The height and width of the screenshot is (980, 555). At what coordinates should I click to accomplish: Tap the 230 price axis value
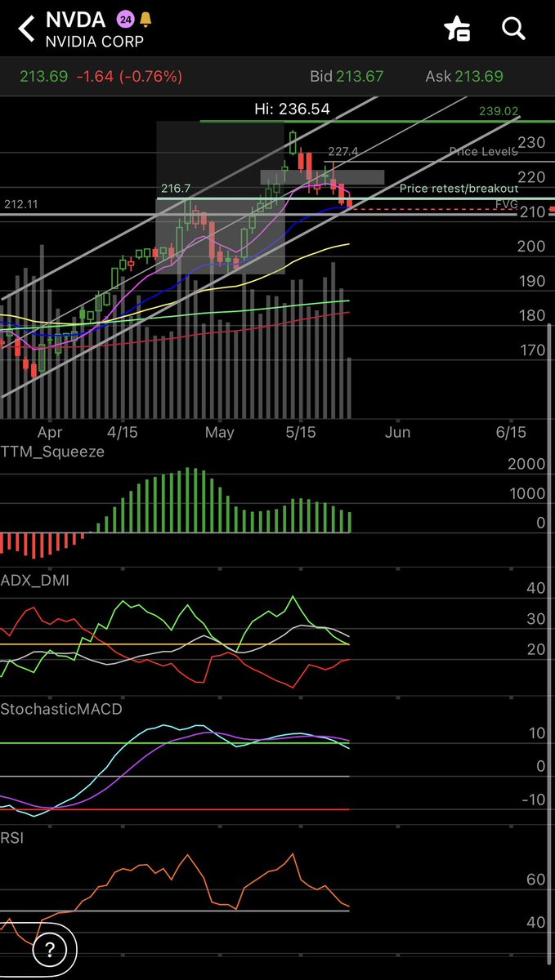click(x=530, y=143)
